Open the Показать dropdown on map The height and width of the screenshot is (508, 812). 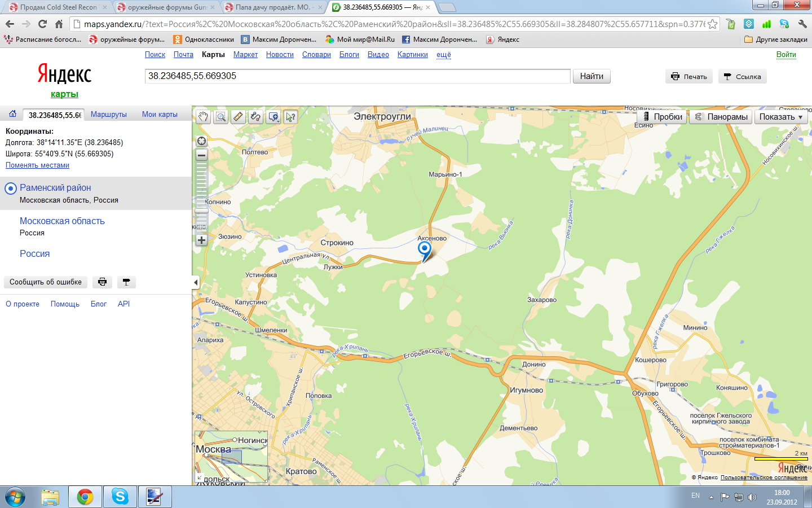[x=781, y=117]
